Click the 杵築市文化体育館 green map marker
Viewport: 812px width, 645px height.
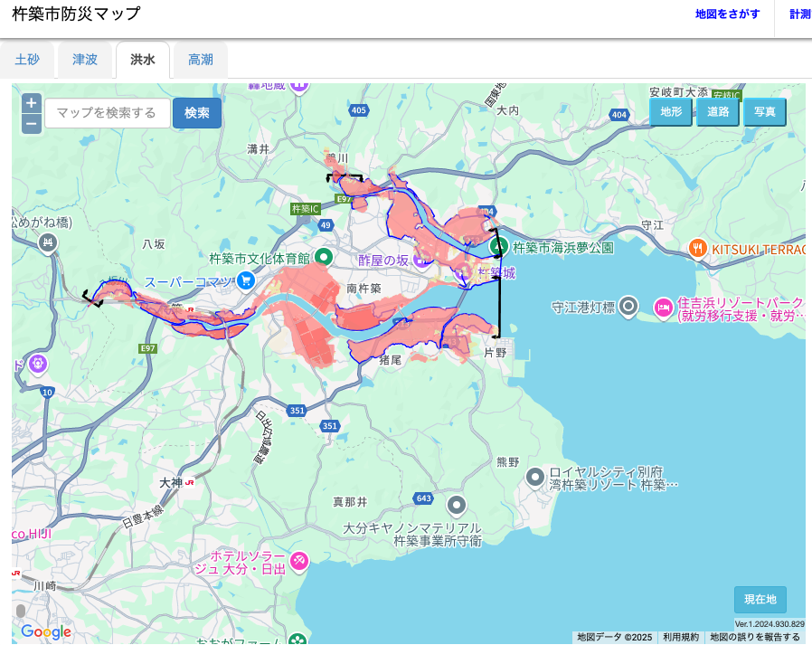323,258
